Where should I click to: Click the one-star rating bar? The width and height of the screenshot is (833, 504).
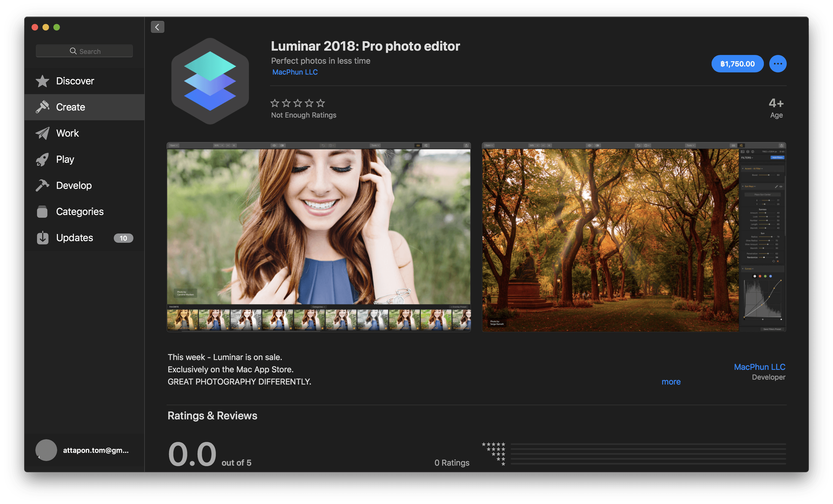[648, 464]
